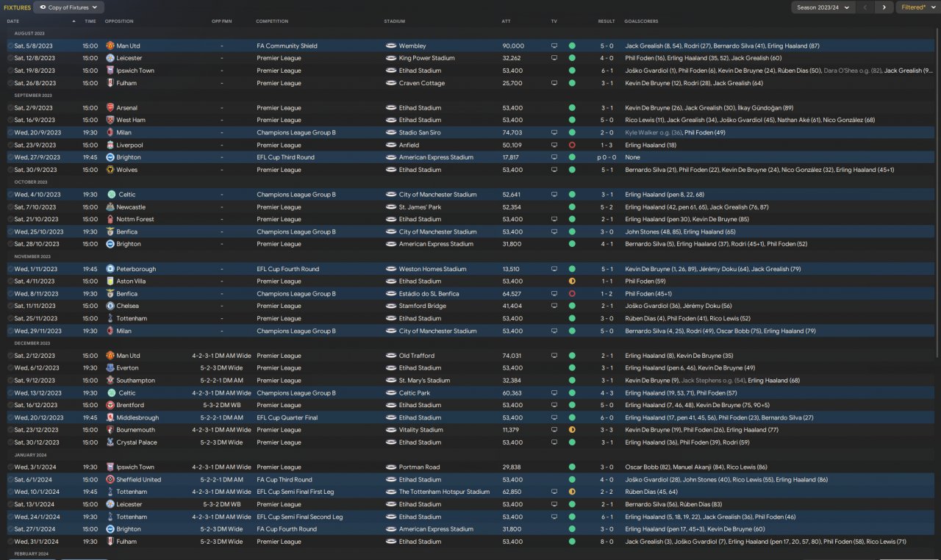This screenshot has height=560, width=941.
Task: Tick the selection circle for Sat, 2/9/2023 Arsenal
Action: click(10, 108)
